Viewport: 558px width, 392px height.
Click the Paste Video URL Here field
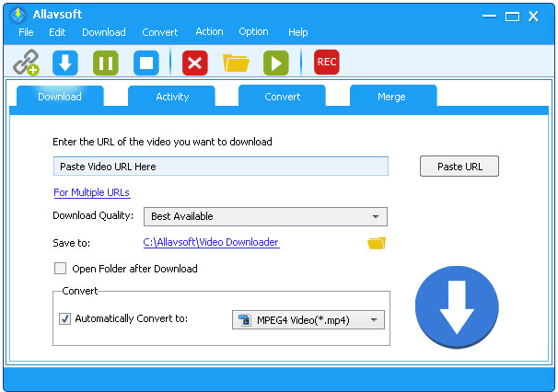coord(221,167)
